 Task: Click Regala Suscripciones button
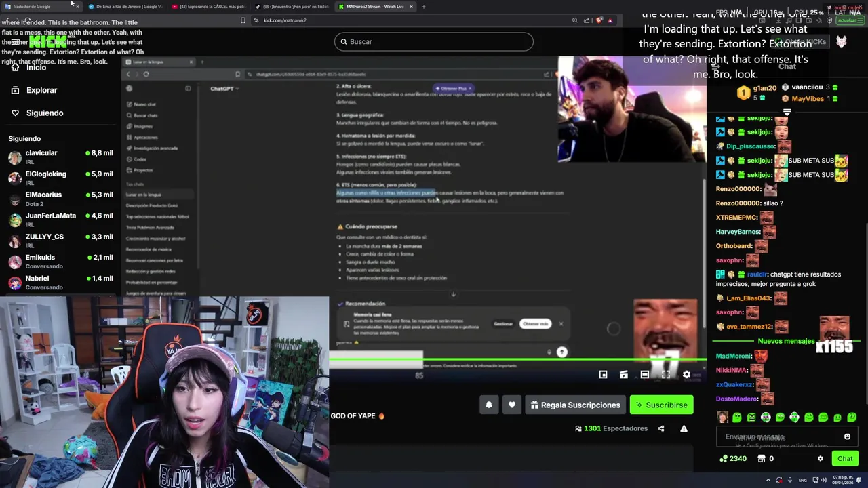coord(575,405)
